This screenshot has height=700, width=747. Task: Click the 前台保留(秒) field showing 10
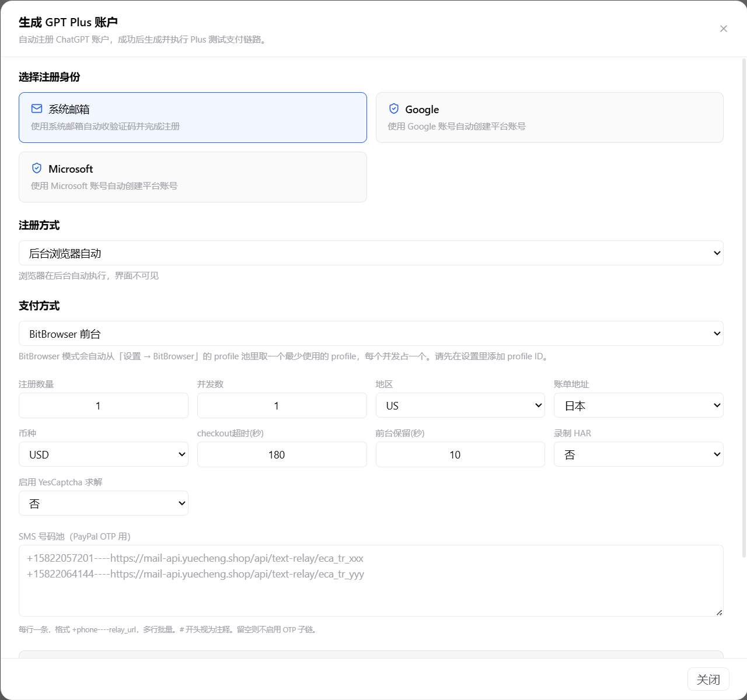tap(460, 454)
